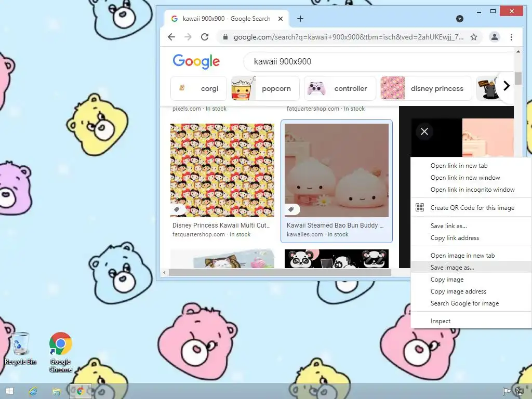Choose Open image in new tab
This screenshot has height=399, width=532.
pos(471,256)
